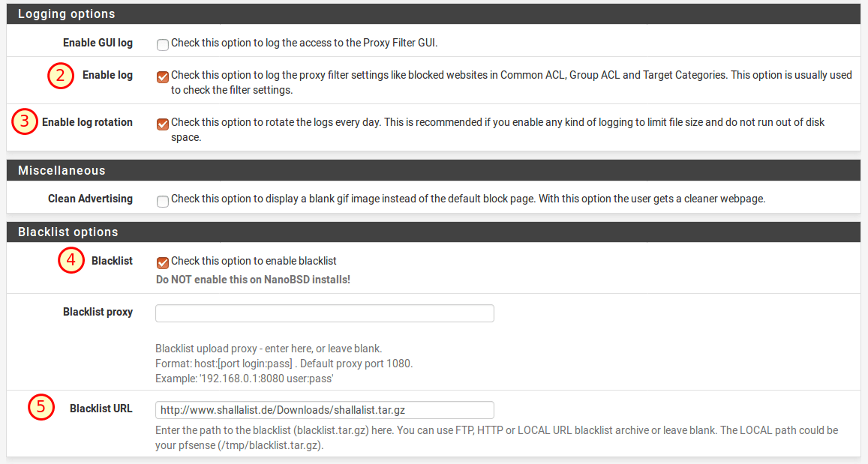Click the red circled number 5 marker
868x464 pixels.
pos(42,409)
